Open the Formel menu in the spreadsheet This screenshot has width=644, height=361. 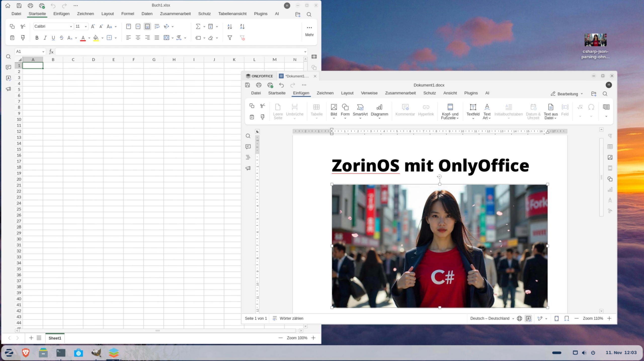click(x=128, y=14)
